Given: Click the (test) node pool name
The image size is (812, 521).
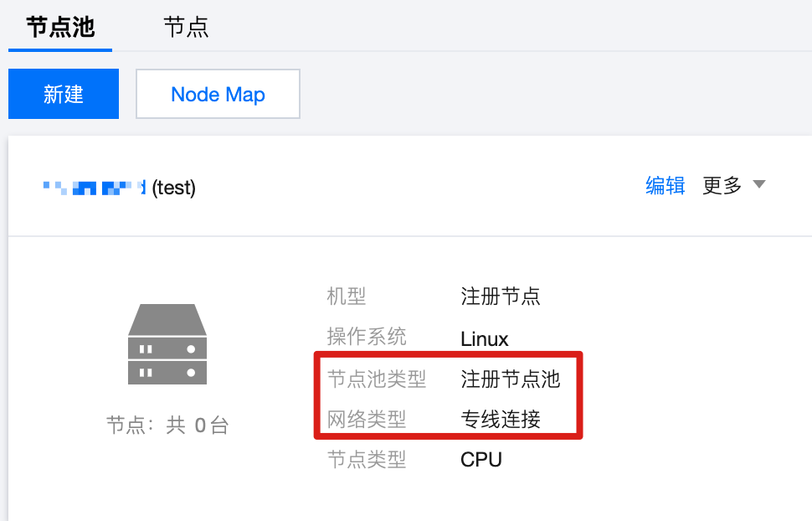Looking at the screenshot, I should 173,187.
